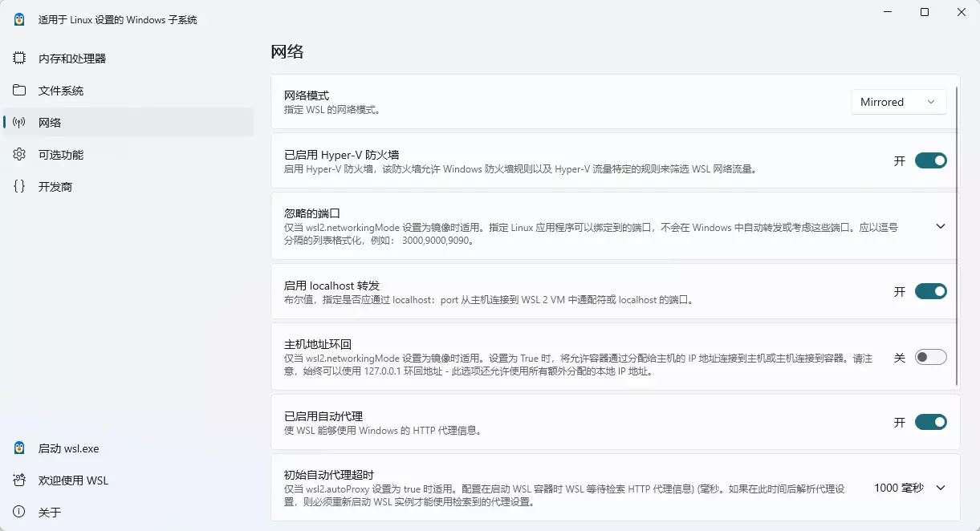This screenshot has height=531, width=980.
Task: Click the 忽略的端口 setting title
Action: (x=312, y=213)
